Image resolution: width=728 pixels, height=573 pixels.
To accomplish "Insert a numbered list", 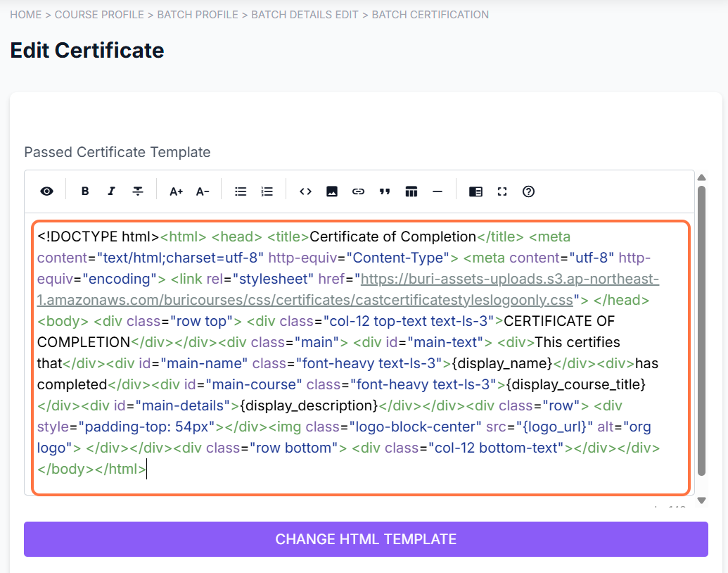I will tap(267, 191).
